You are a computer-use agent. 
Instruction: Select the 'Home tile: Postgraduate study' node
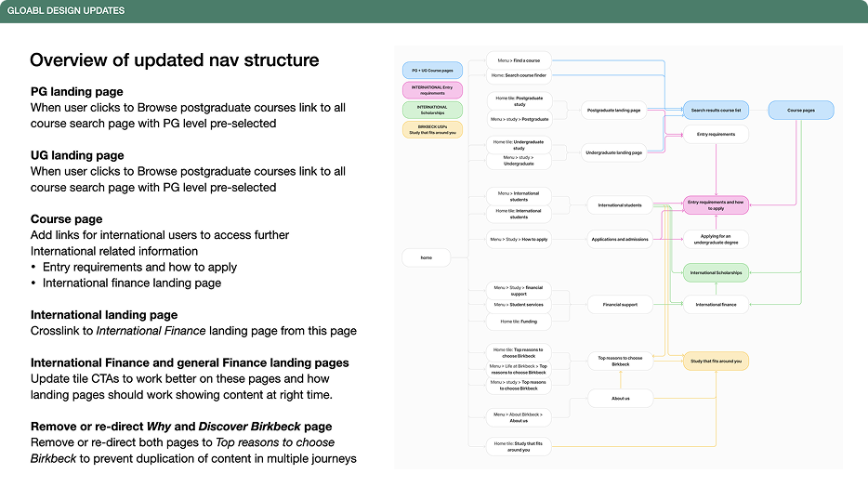point(519,100)
